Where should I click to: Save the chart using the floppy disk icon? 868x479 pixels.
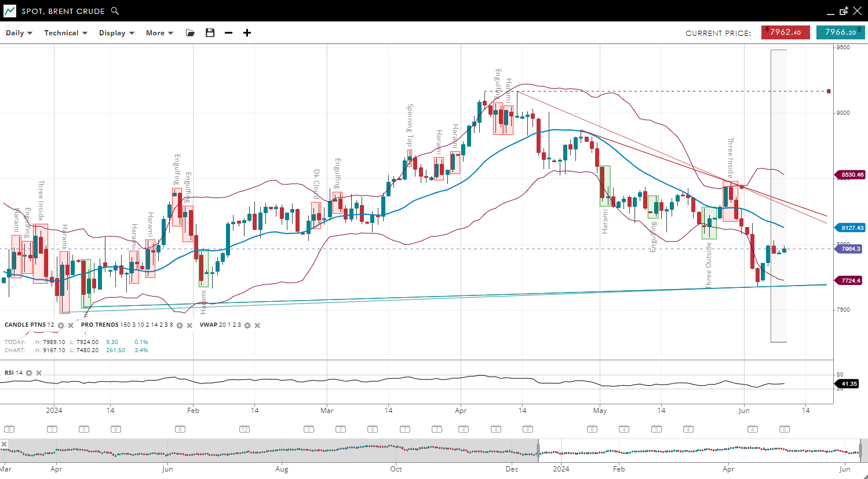point(210,33)
